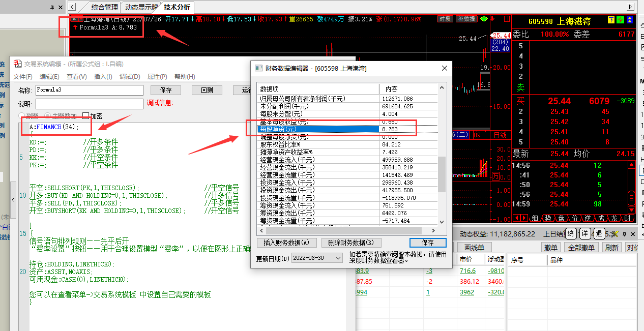
Task: Click the red split-panel icon on chart header
Action: tap(506, 19)
